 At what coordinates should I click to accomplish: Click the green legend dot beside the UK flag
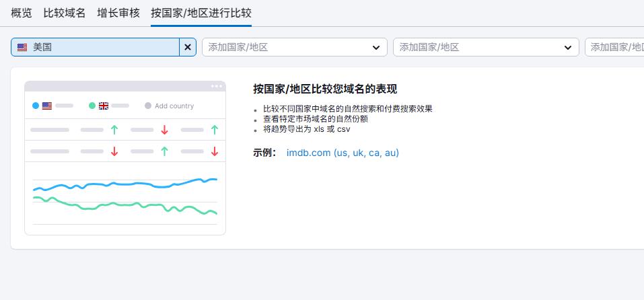(92, 106)
